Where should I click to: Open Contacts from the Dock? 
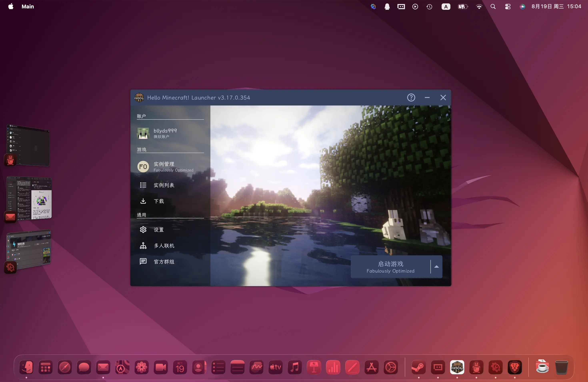199,367
